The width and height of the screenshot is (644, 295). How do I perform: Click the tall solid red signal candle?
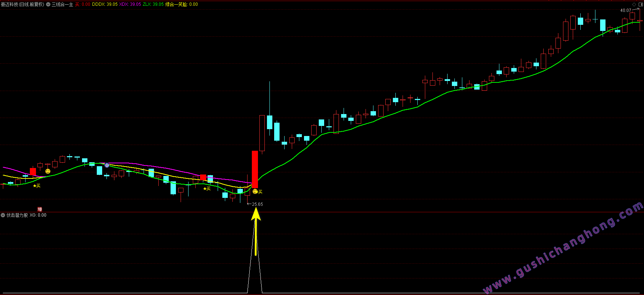[x=255, y=169]
